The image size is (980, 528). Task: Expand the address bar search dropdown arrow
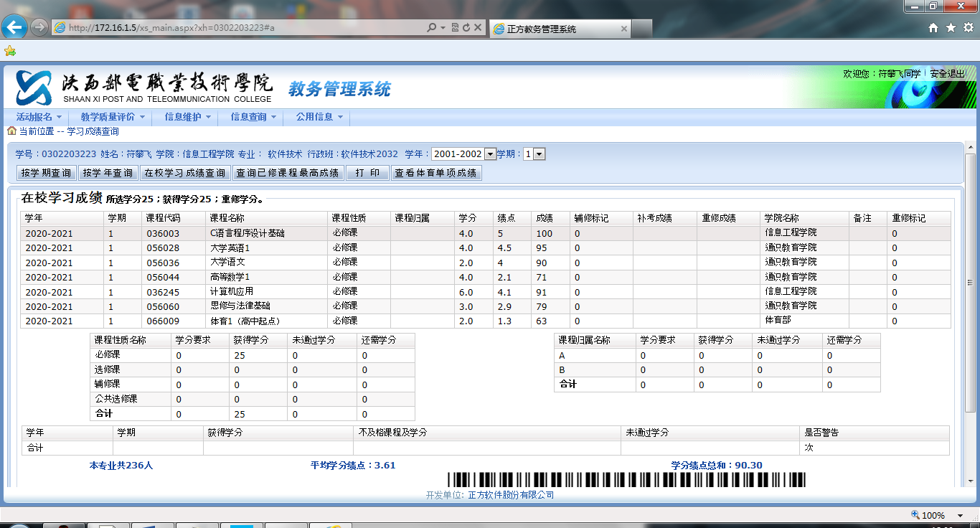coord(443,28)
